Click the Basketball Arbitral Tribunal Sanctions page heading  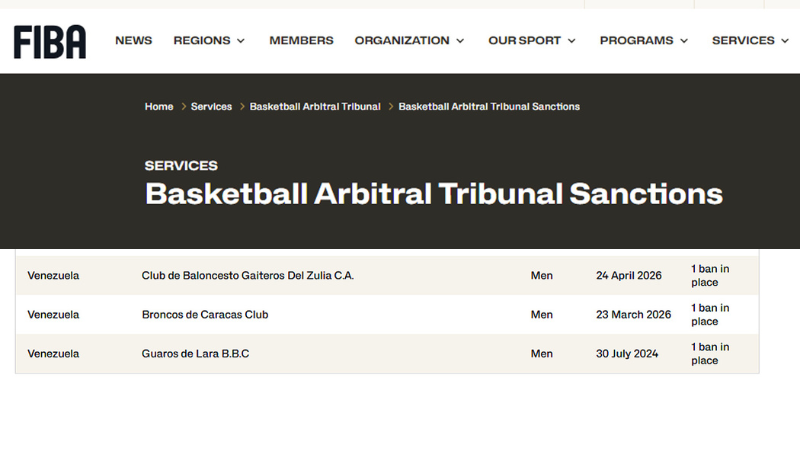point(433,193)
